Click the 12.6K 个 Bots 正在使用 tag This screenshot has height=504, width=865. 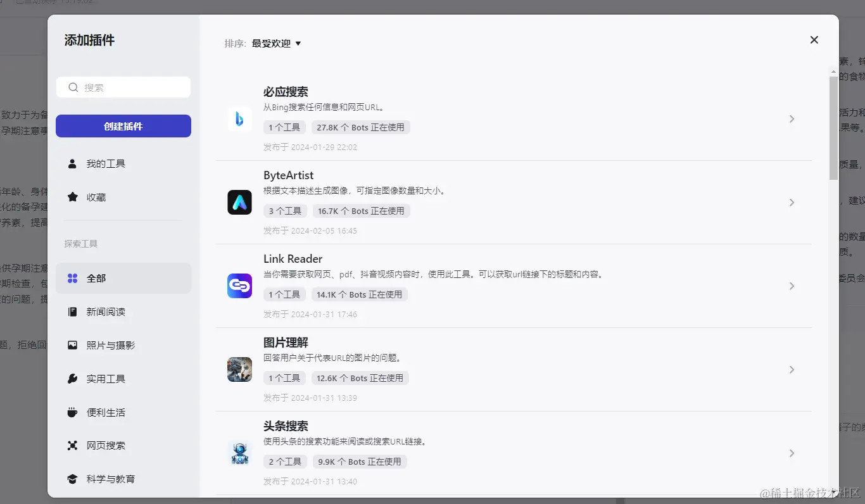click(x=361, y=378)
